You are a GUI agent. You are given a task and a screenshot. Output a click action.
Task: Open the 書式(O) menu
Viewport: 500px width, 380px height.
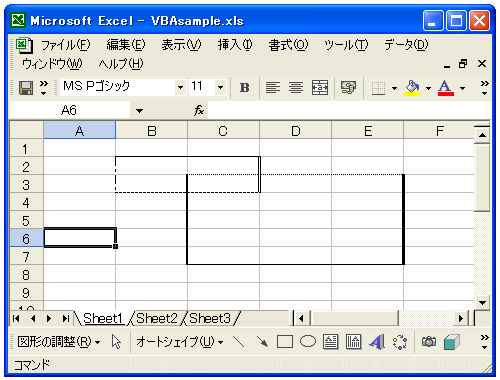288,45
